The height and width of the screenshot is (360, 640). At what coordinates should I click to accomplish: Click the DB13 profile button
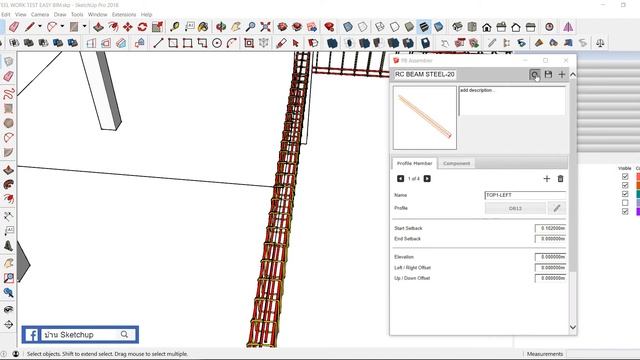tap(515, 208)
